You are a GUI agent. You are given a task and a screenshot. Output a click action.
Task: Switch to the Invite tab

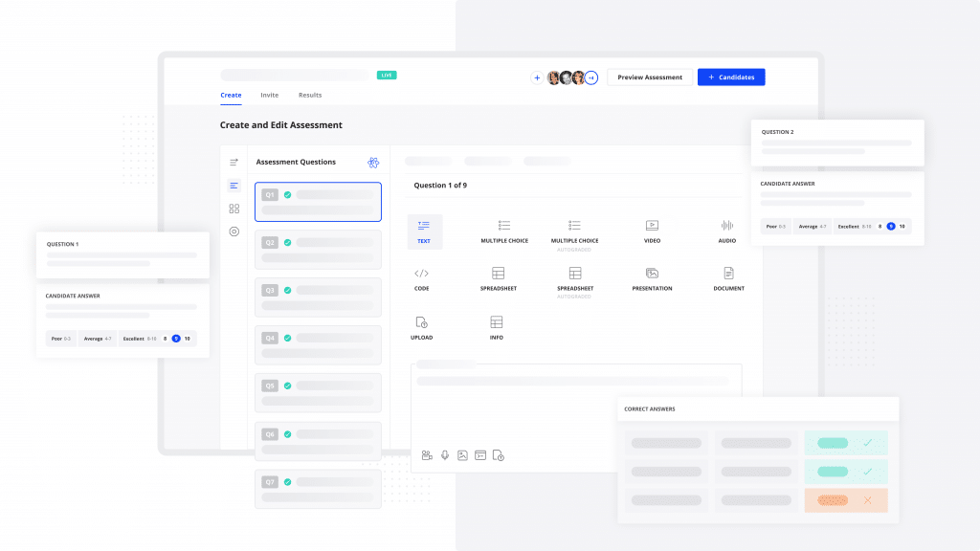(x=269, y=95)
